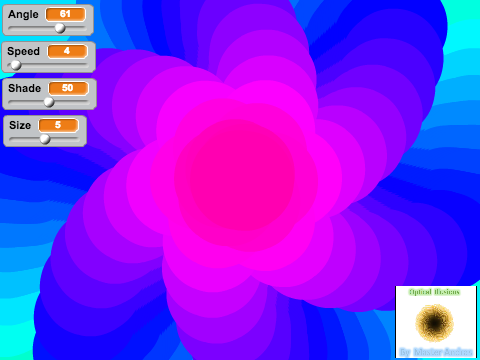The height and width of the screenshot is (360, 480).
Task: Select the Size value 5 readout
Action: click(59, 125)
